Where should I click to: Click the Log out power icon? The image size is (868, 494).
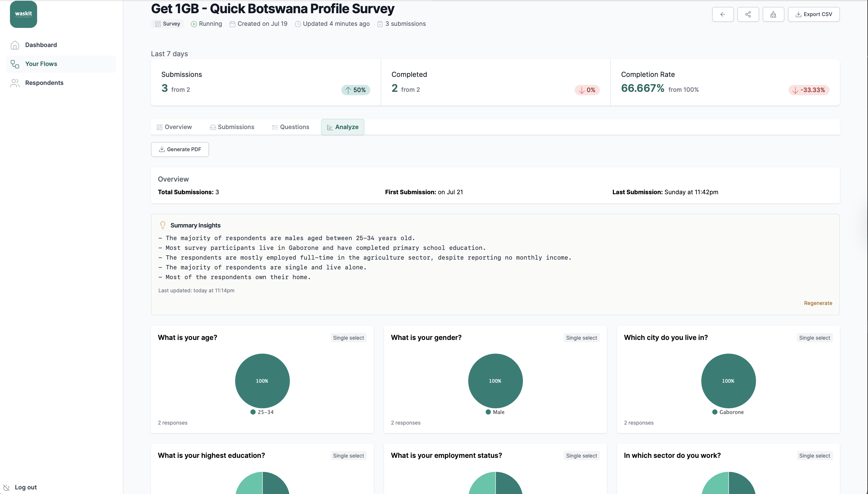[x=6, y=487]
